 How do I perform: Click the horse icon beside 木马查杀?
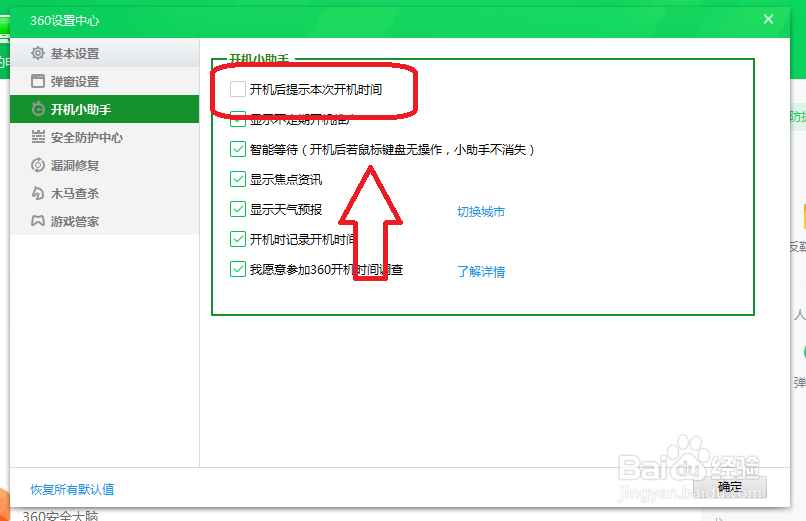coord(38,193)
